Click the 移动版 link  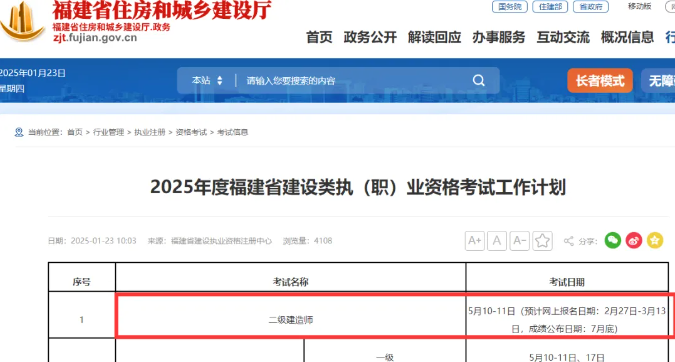click(639, 6)
